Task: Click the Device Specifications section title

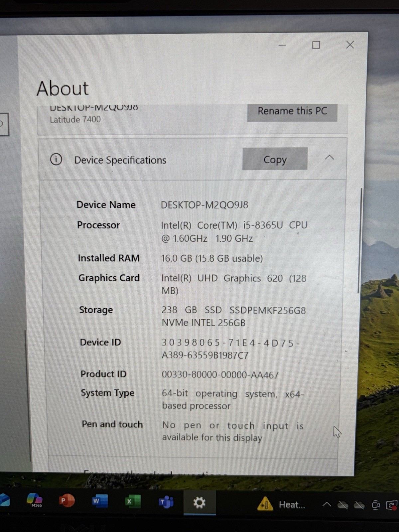Action: [x=120, y=160]
